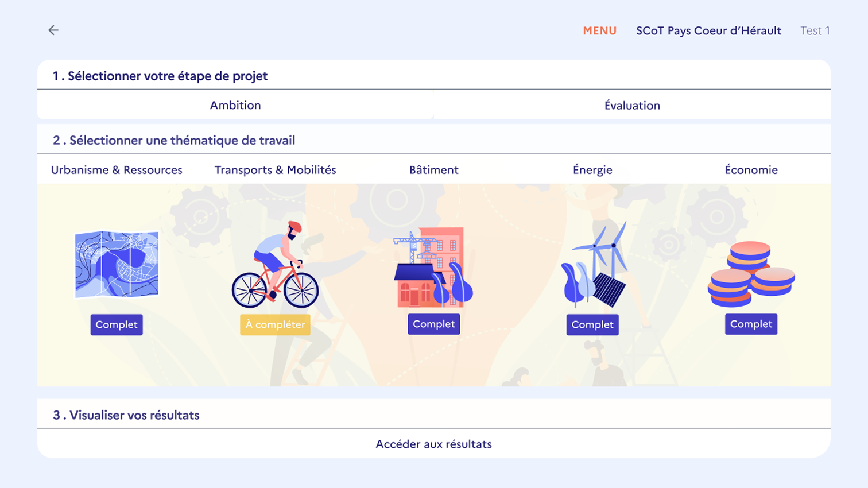Viewport: 868px width, 488px height.
Task: Click the house and crane building icon
Action: [433, 267]
